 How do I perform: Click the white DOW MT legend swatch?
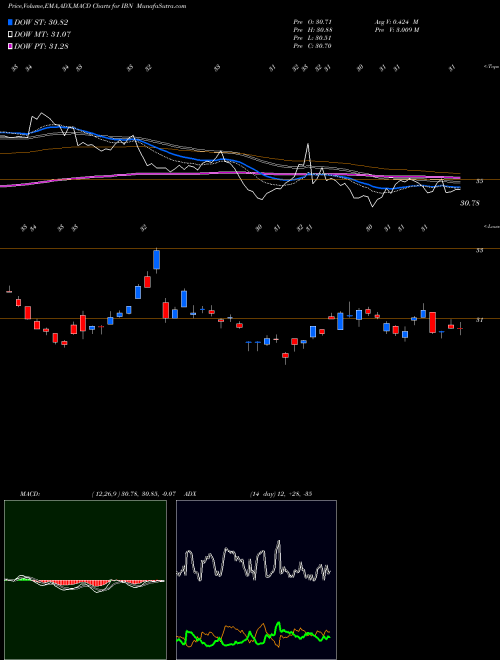coord(11,34)
